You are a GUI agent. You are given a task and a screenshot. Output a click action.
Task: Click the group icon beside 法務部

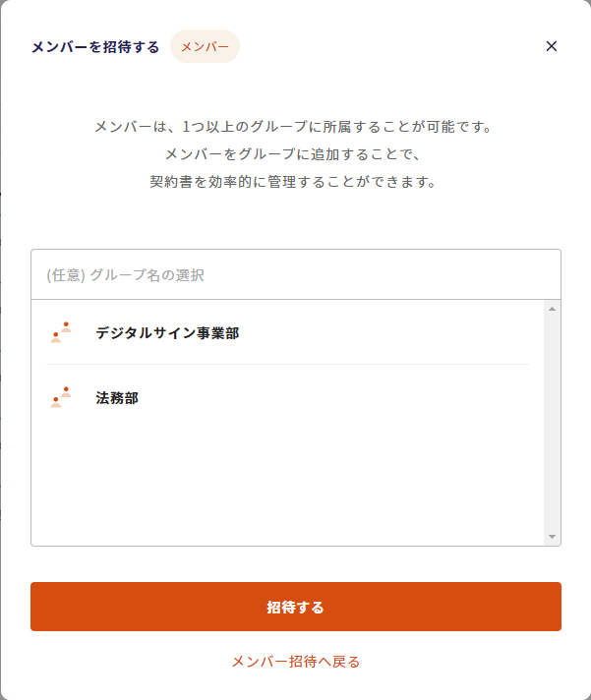[x=61, y=397]
